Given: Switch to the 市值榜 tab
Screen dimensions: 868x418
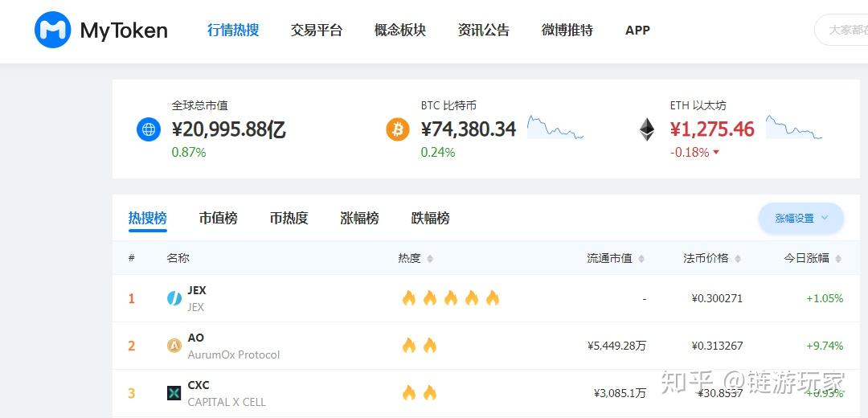Looking at the screenshot, I should click(218, 218).
